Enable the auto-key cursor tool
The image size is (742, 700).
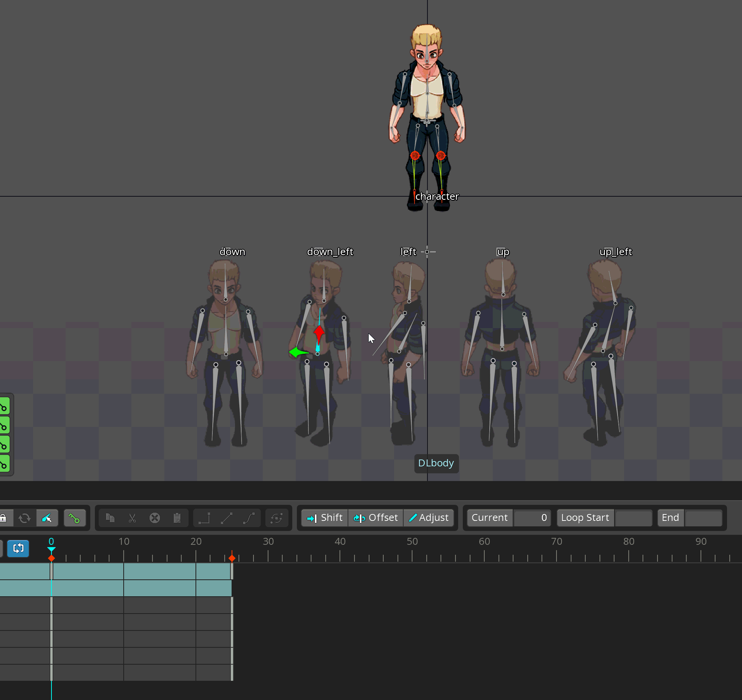point(47,518)
